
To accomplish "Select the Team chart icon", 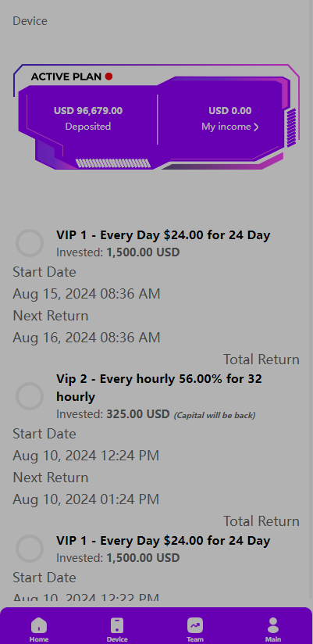I will point(195,625).
